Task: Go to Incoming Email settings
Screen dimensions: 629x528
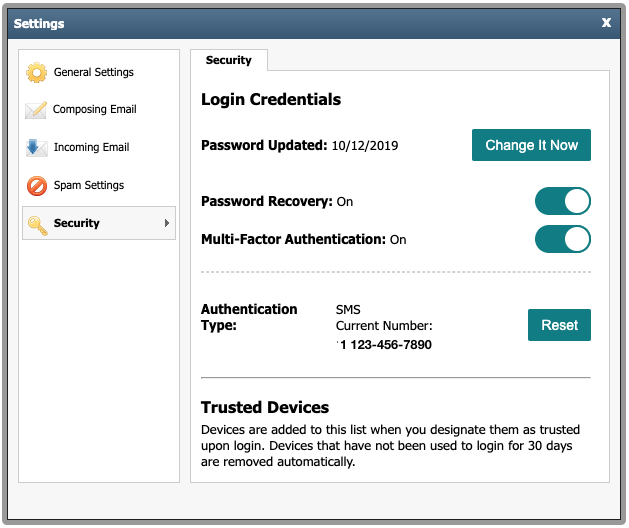Action: coord(91,147)
